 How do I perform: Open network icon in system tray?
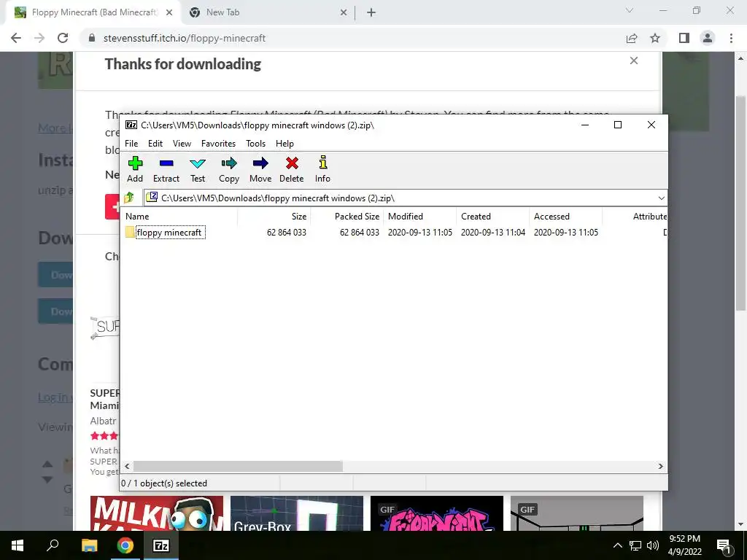[x=635, y=545]
